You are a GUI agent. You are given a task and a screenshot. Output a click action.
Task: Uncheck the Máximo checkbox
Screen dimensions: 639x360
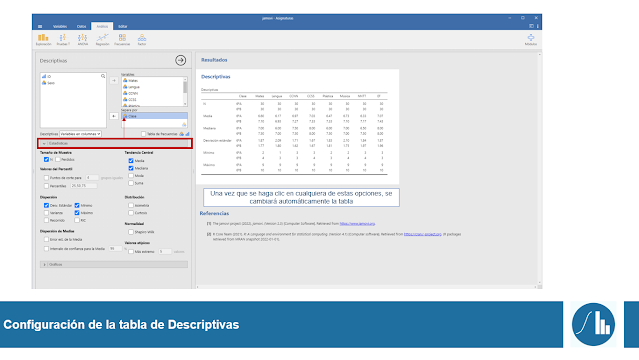(x=77, y=213)
